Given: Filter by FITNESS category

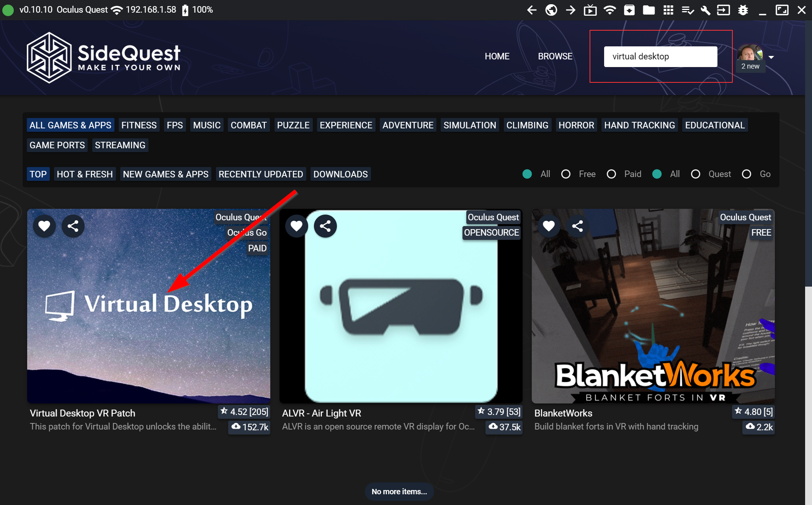Looking at the screenshot, I should point(139,125).
